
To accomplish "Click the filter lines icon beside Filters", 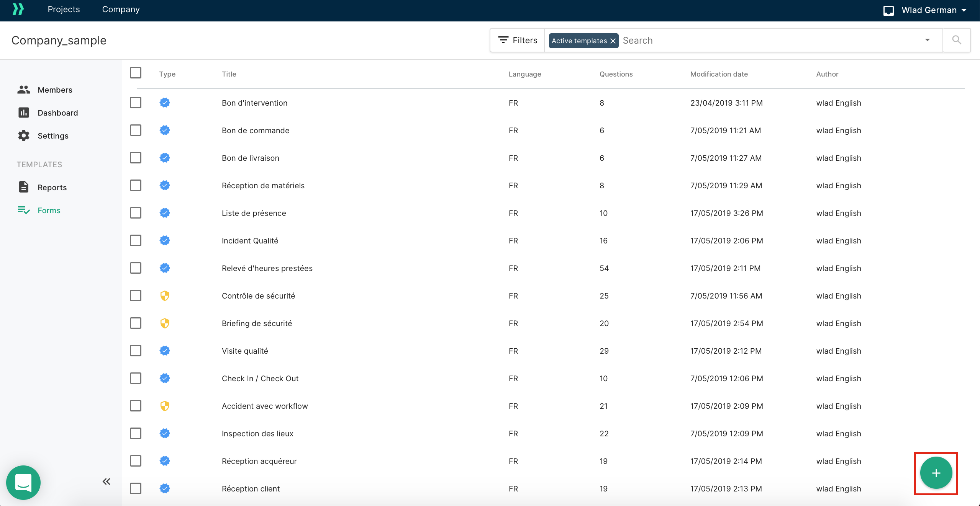I will click(x=503, y=40).
